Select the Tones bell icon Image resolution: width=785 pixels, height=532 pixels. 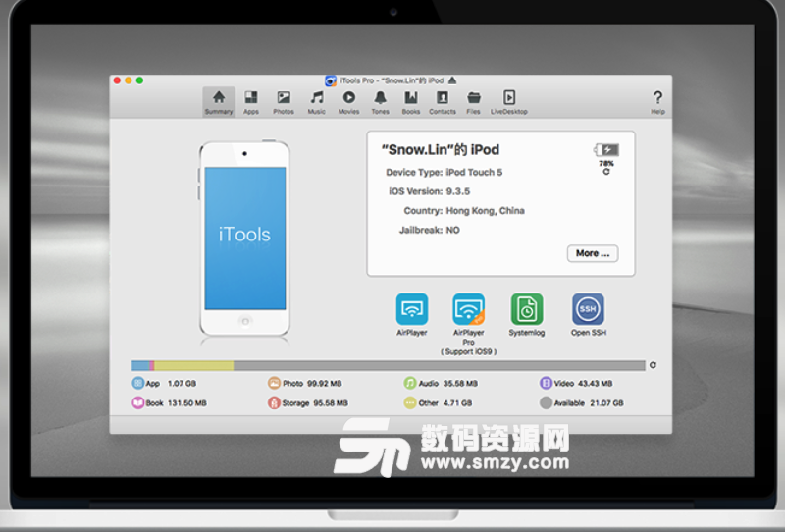[381, 98]
